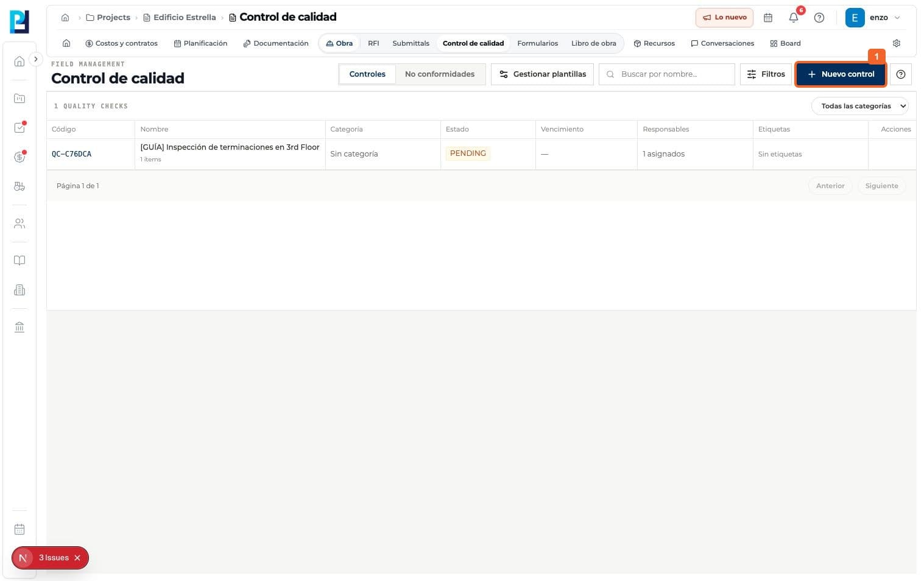Click the breadcrumb home icon
Image resolution: width=924 pixels, height=581 pixels.
pyautogui.click(x=65, y=18)
